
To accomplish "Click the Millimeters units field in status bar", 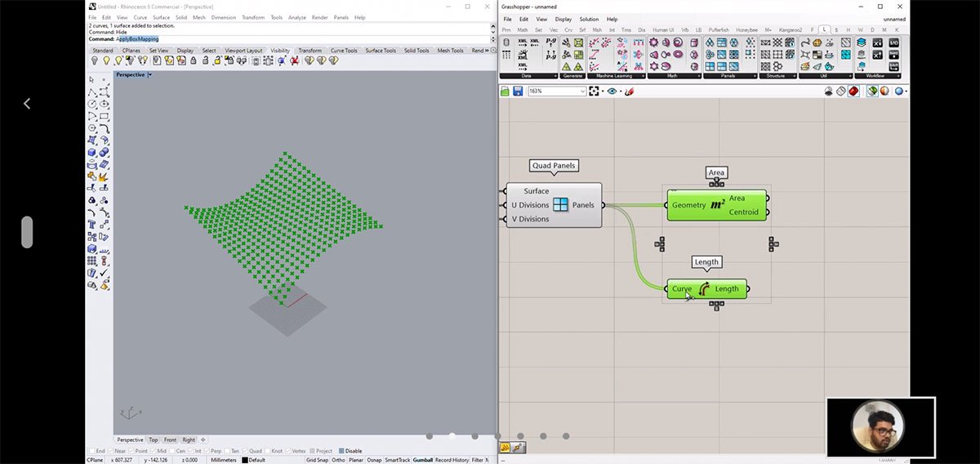I will 224,460.
